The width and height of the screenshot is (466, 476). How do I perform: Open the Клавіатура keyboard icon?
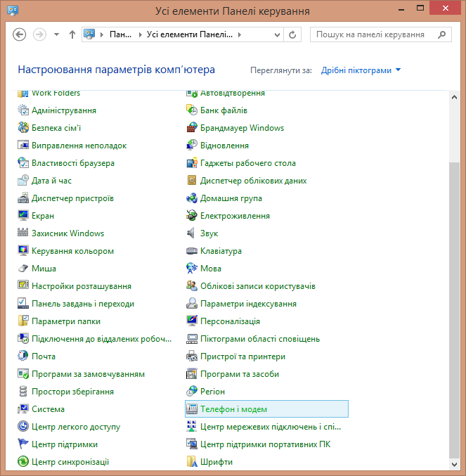pos(192,251)
